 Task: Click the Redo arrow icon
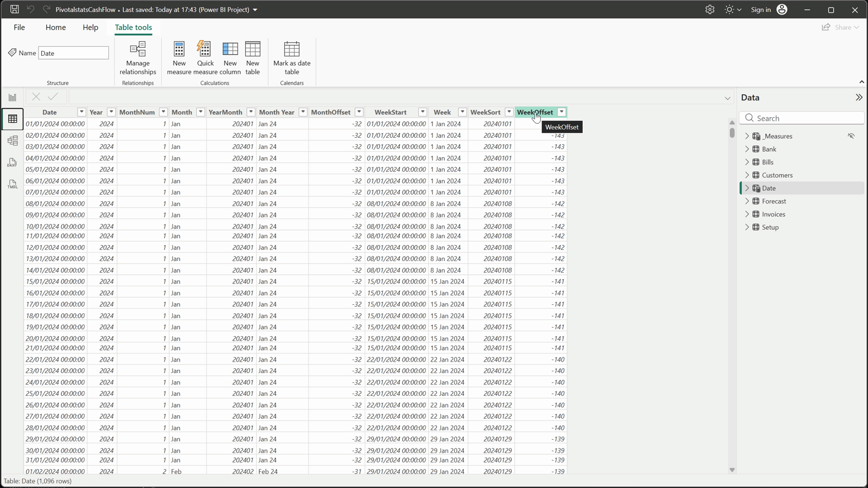click(46, 9)
